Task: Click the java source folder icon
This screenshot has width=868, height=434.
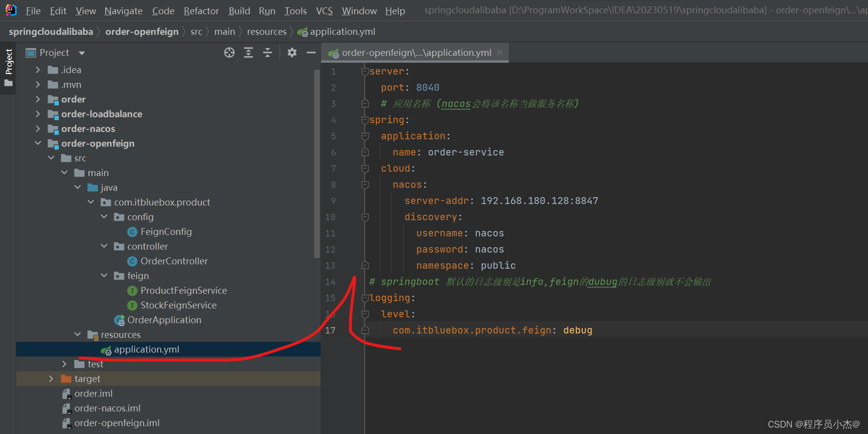Action: (x=93, y=187)
